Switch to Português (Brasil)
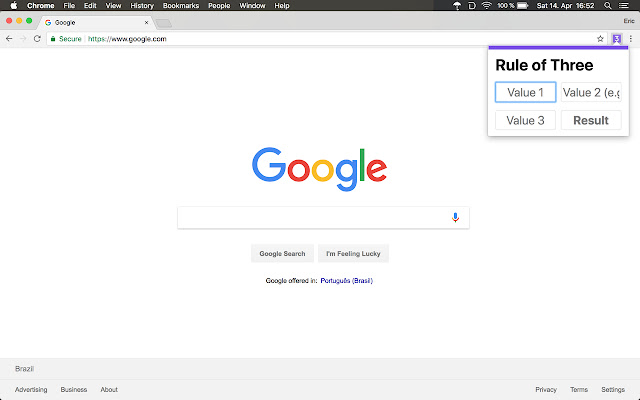 tap(347, 280)
